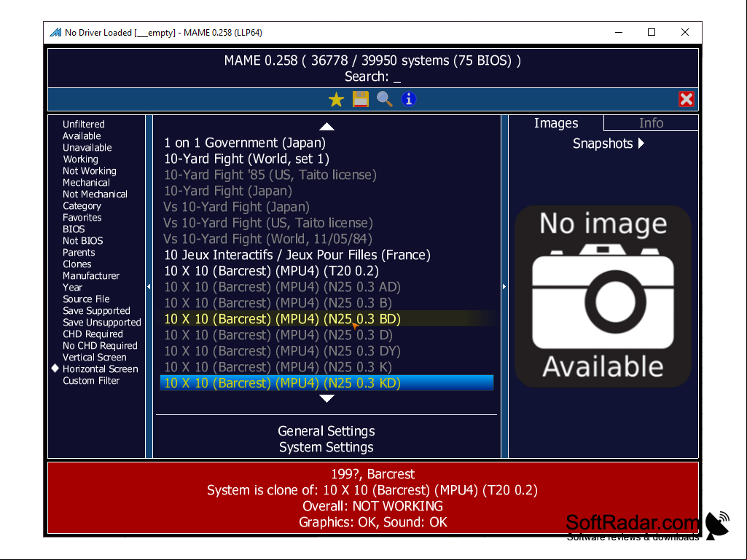Select 10 X 10 (T20 0.2) entry
747x560 pixels.
(326, 271)
